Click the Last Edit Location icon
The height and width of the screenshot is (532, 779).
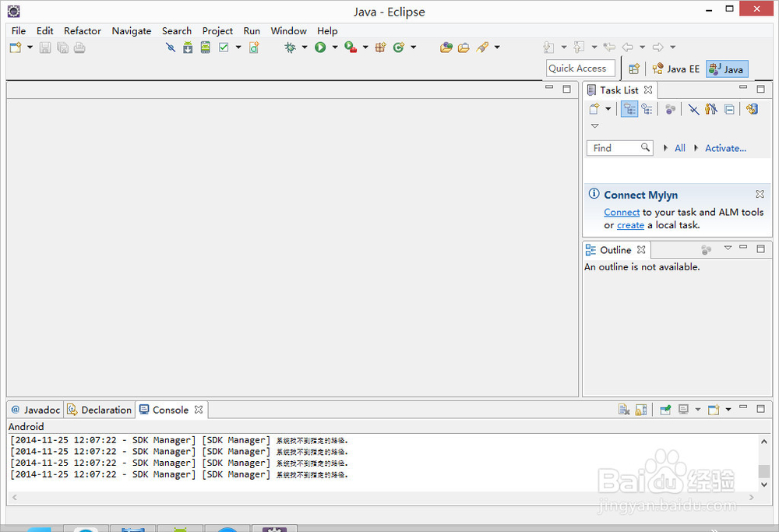[609, 48]
